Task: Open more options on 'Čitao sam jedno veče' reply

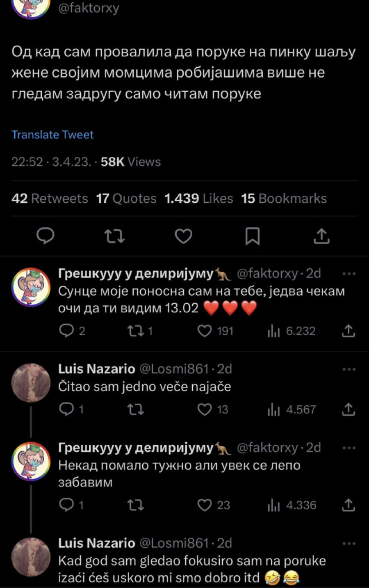Action: click(x=348, y=369)
